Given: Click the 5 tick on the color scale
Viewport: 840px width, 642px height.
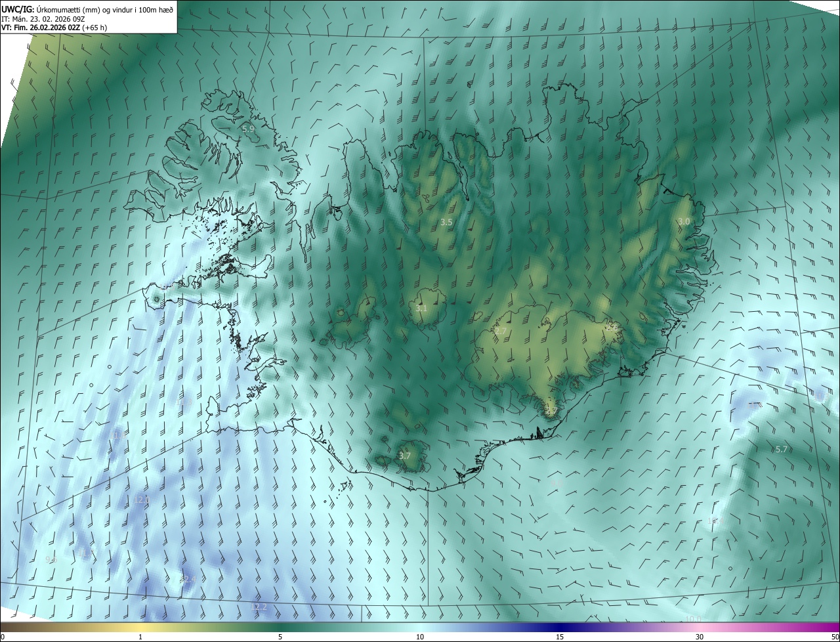Looking at the screenshot, I should pos(280,637).
